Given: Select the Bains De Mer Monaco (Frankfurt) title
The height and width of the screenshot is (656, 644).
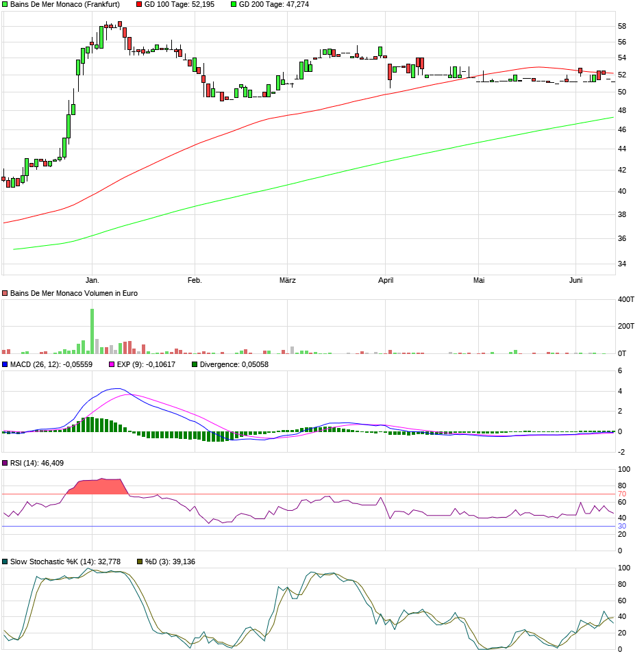Looking at the screenshot, I should 64,4.
